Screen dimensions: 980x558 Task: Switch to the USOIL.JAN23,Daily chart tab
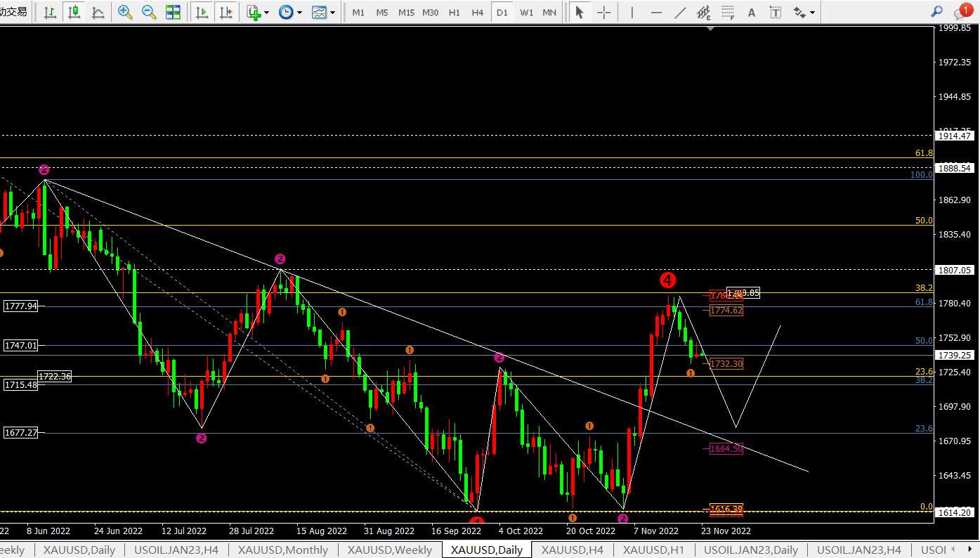(x=751, y=550)
